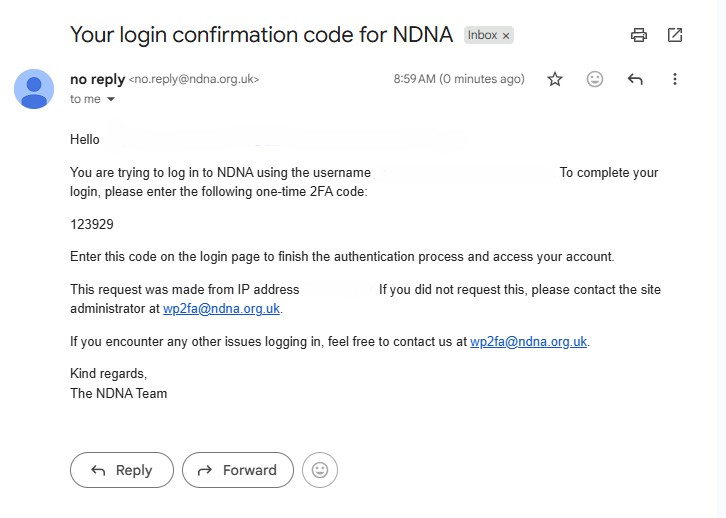Remove the Inbox label using its X
Viewport: 726px width, 518px height.
[506, 35]
